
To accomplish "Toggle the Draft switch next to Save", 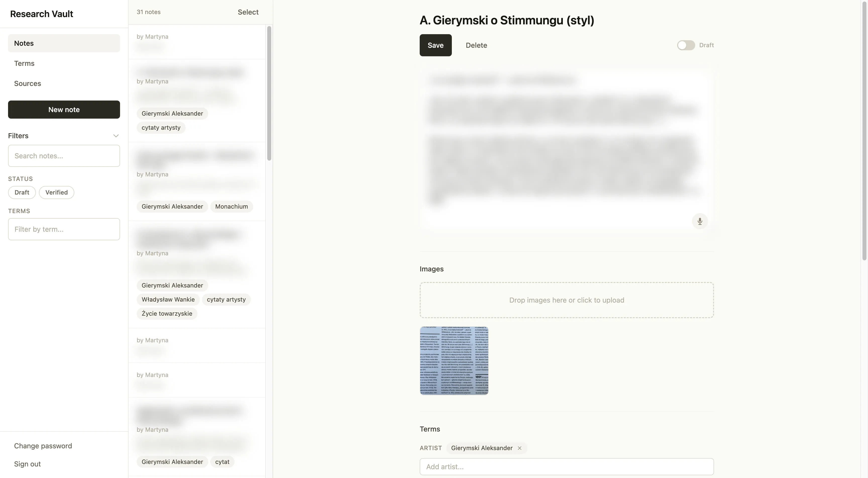I will coord(686,45).
